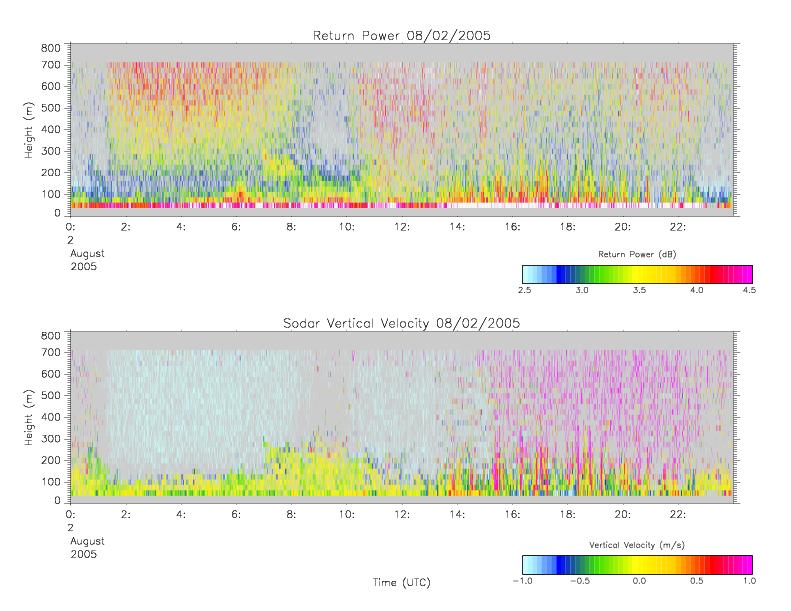Click the "14:" time tick under Return Power plot
This screenshot has height=611, width=791.
457,227
